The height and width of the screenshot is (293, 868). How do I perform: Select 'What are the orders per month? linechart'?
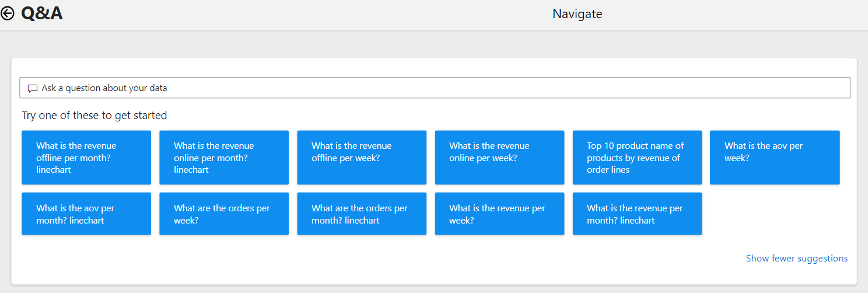pos(362,214)
